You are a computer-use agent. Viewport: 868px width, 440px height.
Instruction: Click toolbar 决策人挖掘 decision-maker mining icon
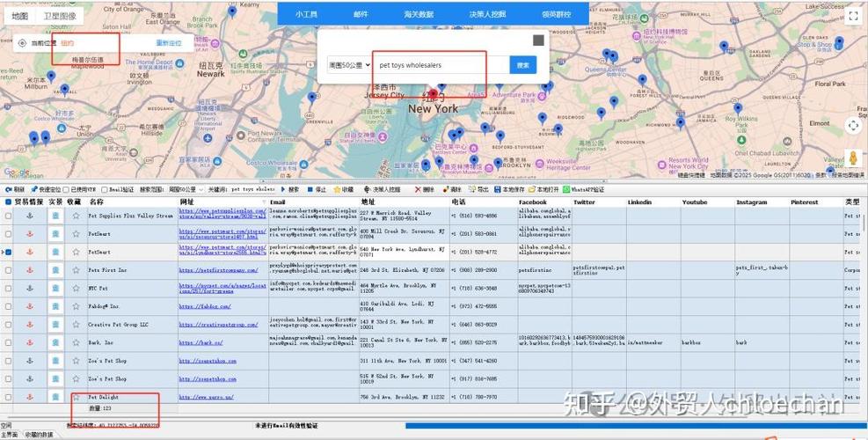tap(367, 189)
